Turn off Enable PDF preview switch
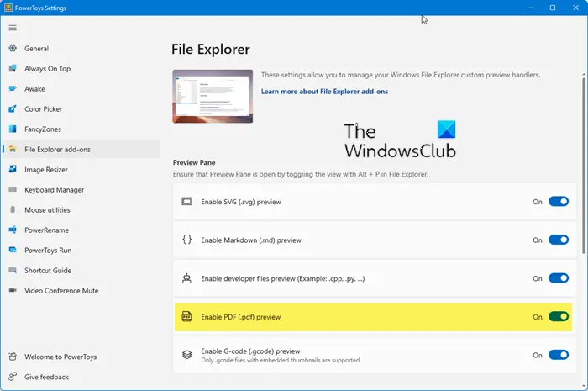This screenshot has height=391, width=588. [559, 317]
